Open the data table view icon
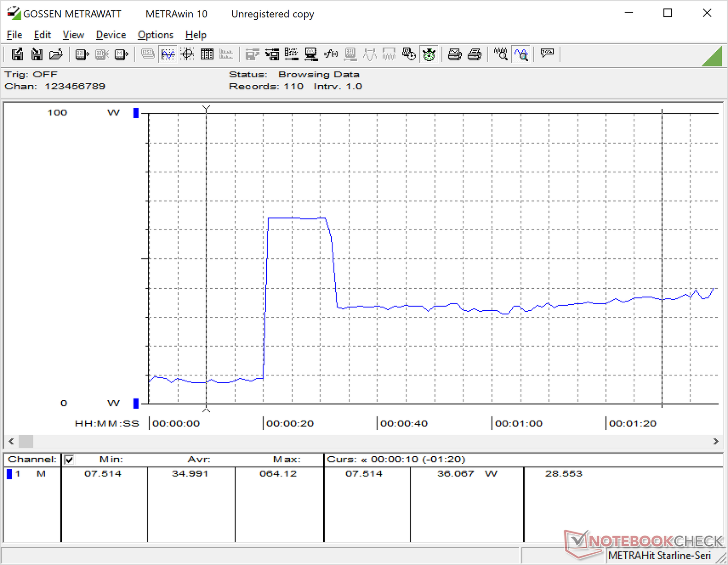 click(x=207, y=55)
